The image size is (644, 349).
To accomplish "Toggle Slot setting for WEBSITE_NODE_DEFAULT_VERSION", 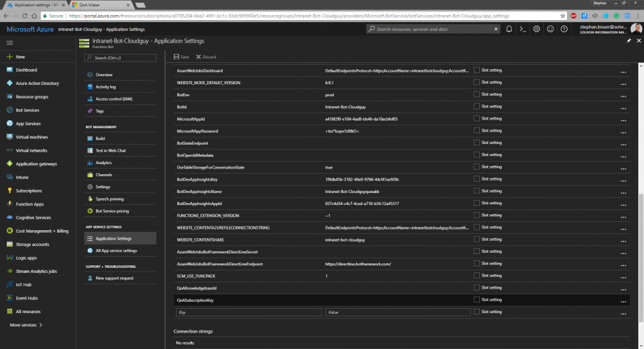I will coord(477,82).
